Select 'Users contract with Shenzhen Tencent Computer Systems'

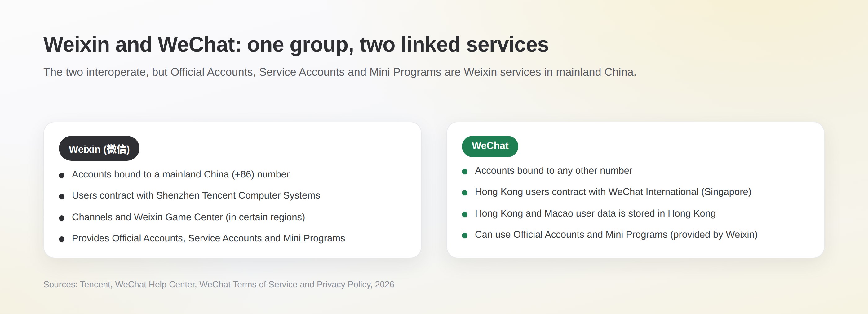pyautogui.click(x=196, y=195)
